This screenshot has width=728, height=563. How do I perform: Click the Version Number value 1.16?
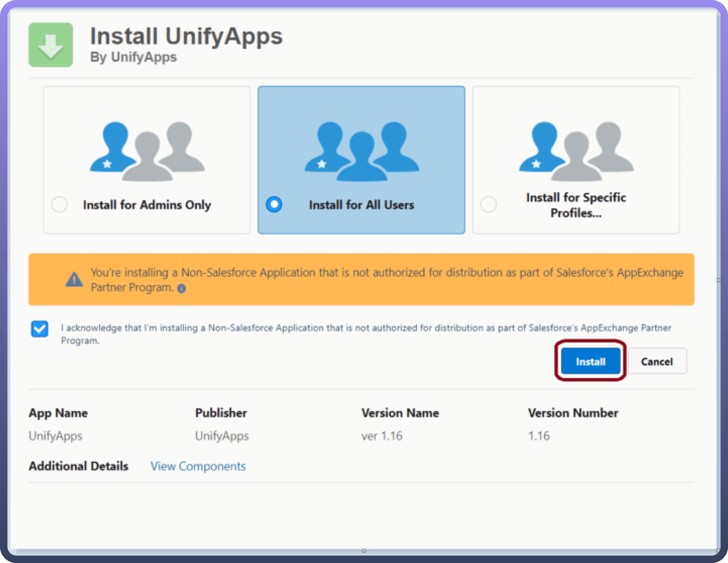point(539,436)
